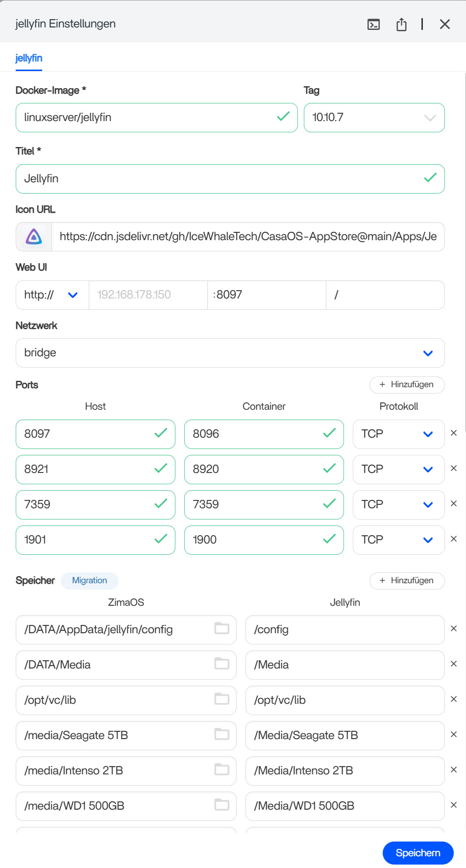The image size is (466, 868).
Task: Select the jellyfin tab
Action: (29, 58)
